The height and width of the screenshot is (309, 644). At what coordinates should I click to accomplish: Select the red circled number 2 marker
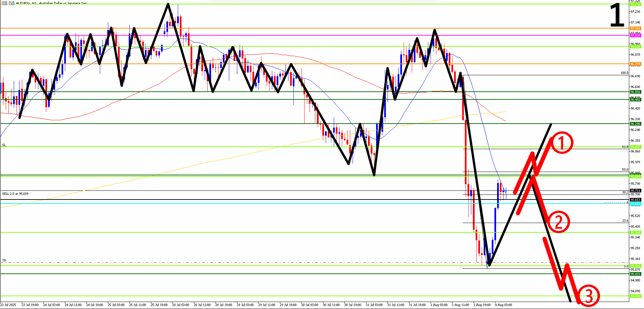click(x=559, y=222)
